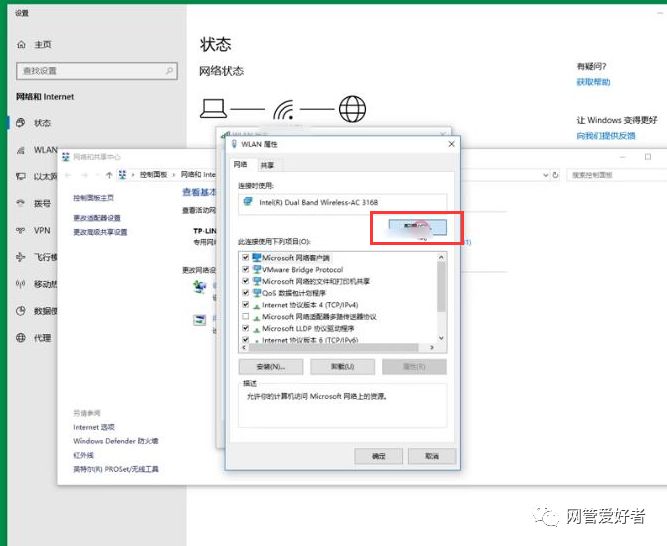Click the Install (N) button
Viewport: 667px width, 546px height.
click(x=271, y=367)
